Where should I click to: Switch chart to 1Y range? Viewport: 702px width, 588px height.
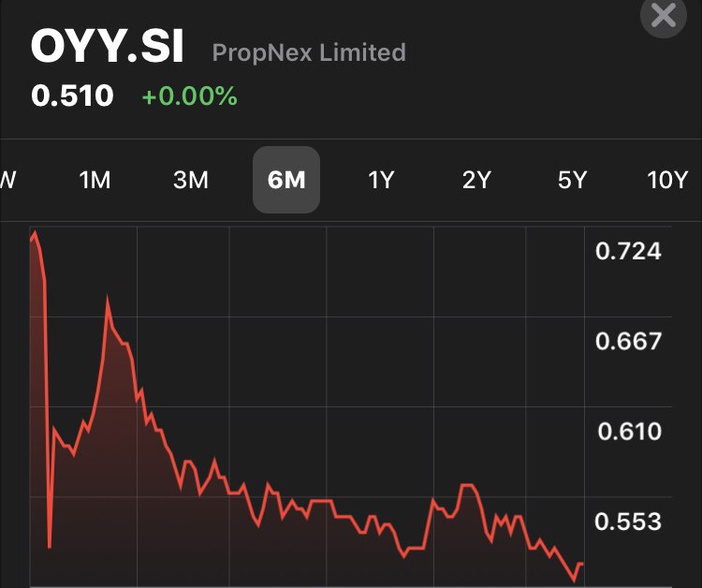coord(381,180)
